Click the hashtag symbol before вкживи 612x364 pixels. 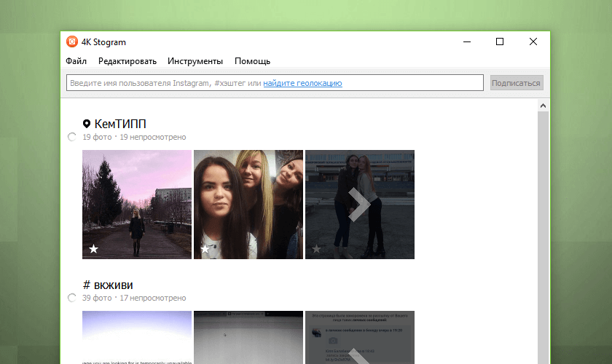point(87,285)
